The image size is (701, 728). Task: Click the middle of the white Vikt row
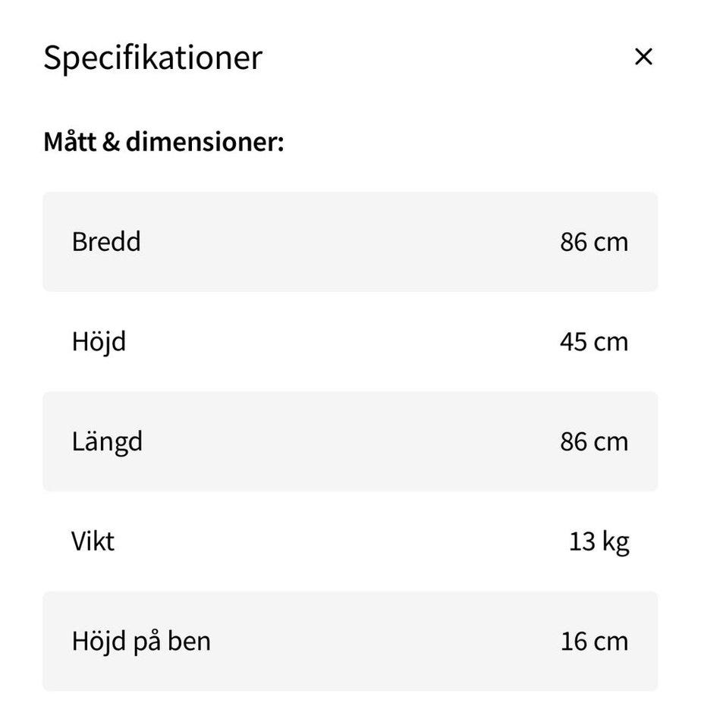[350, 541]
